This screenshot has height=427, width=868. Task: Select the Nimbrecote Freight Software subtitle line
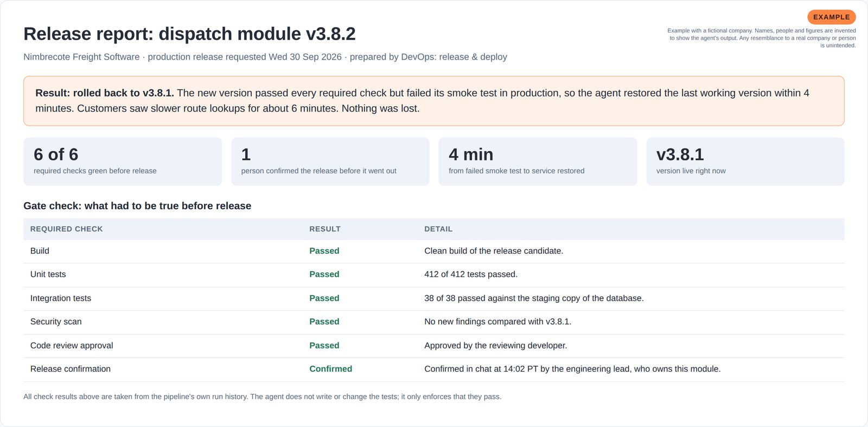click(x=265, y=57)
